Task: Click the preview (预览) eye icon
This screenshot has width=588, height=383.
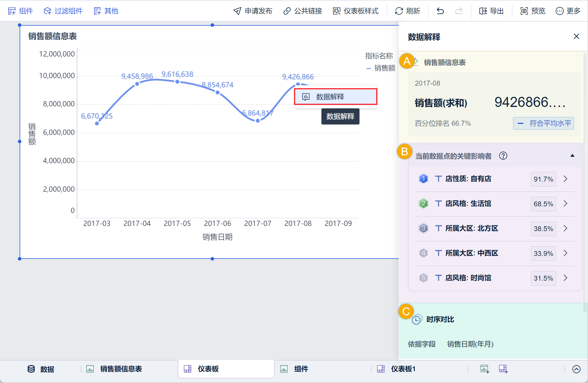Action: (524, 11)
